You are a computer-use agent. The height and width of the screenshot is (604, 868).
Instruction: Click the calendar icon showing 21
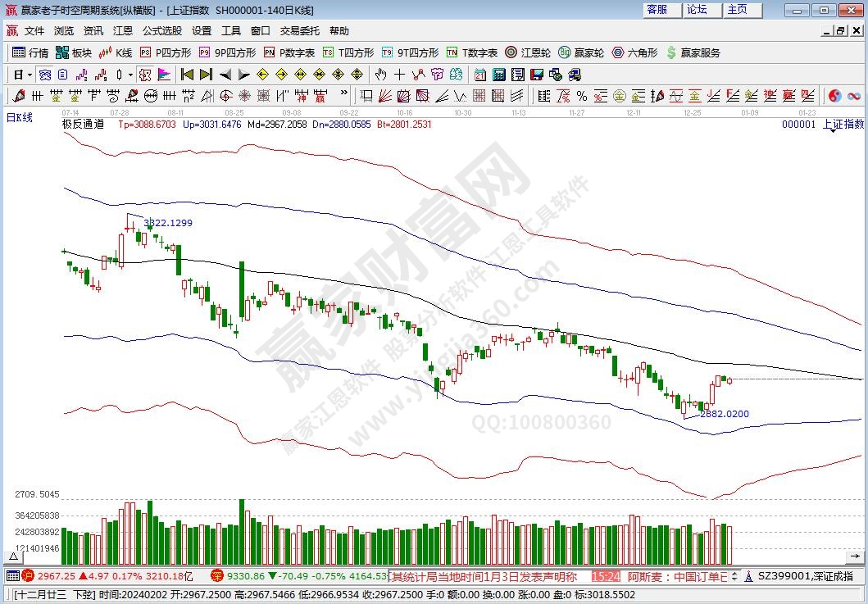coord(479,75)
